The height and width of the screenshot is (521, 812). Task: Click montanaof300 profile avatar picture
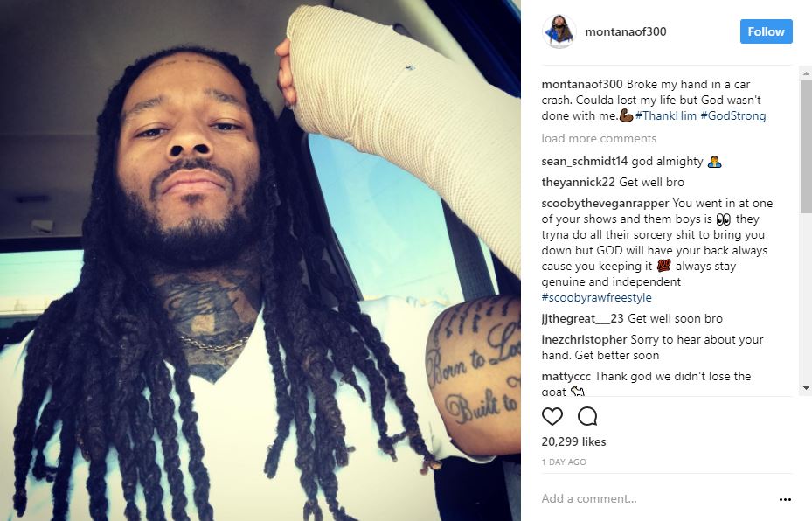(559, 31)
